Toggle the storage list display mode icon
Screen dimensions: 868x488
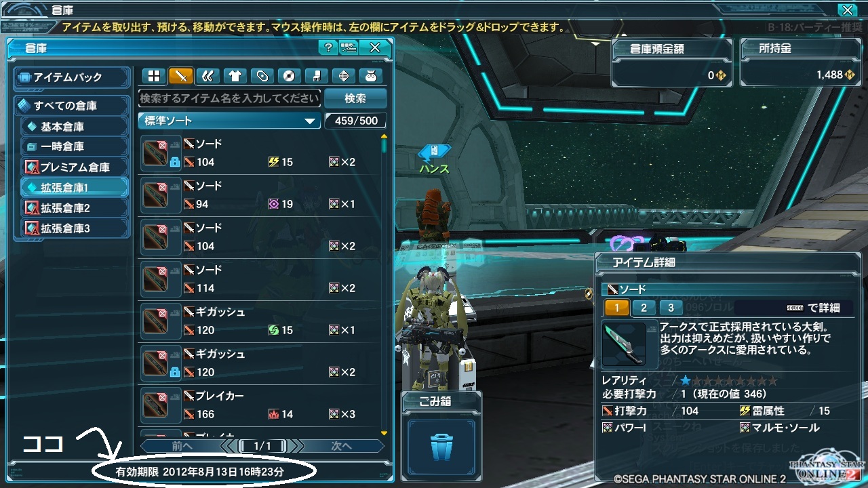pos(349,47)
